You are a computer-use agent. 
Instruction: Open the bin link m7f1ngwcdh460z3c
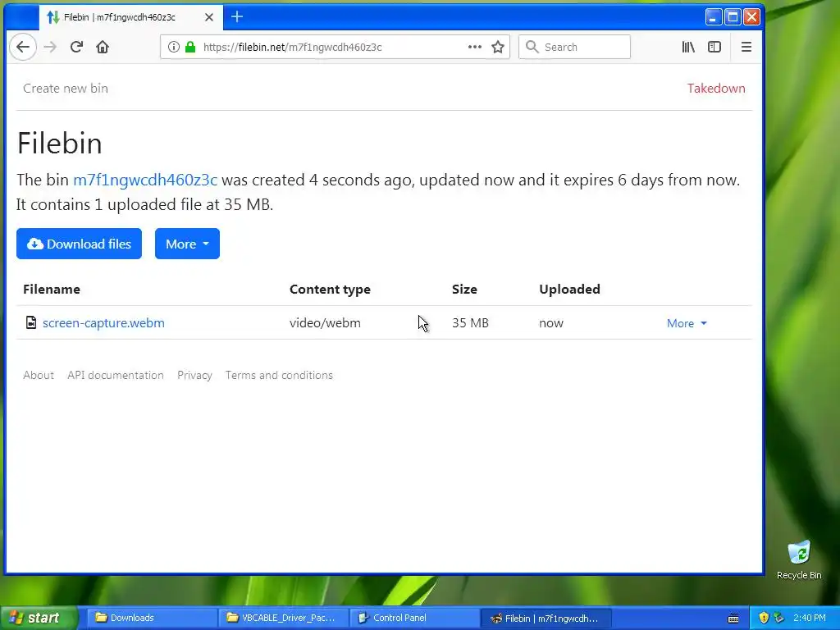pyautogui.click(x=145, y=180)
